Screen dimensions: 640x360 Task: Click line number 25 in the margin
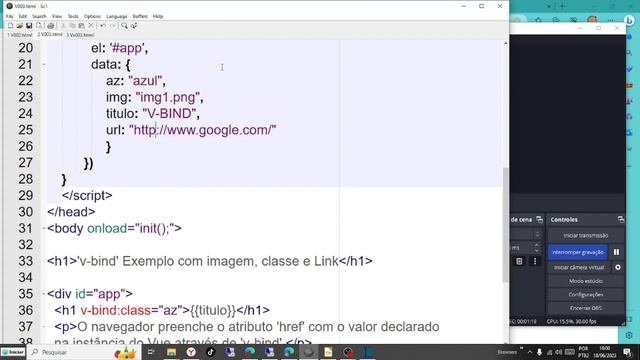(x=25, y=130)
